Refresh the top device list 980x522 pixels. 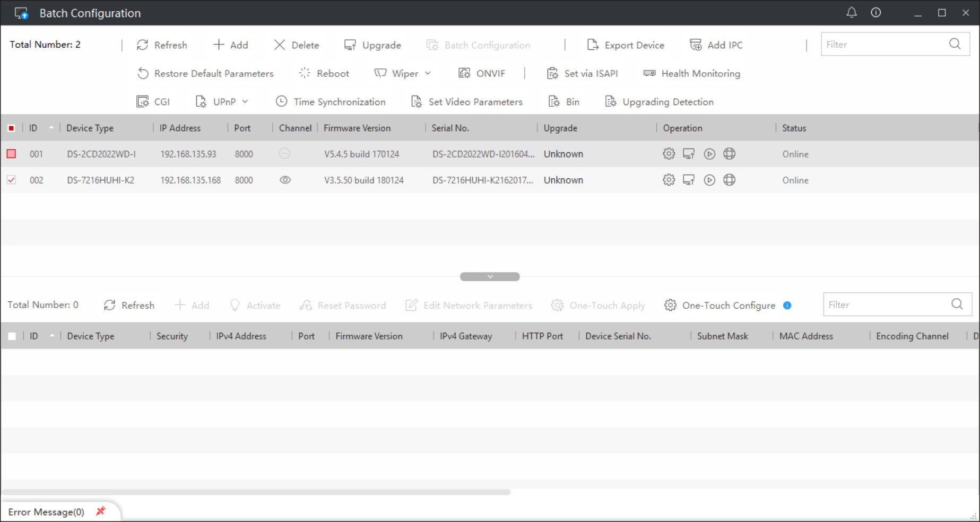162,45
